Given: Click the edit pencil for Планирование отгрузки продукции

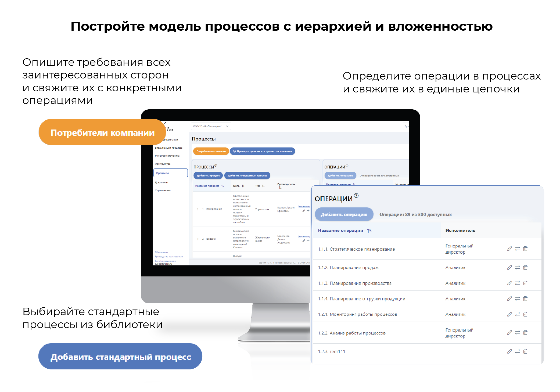Looking at the screenshot, I should tap(509, 299).
